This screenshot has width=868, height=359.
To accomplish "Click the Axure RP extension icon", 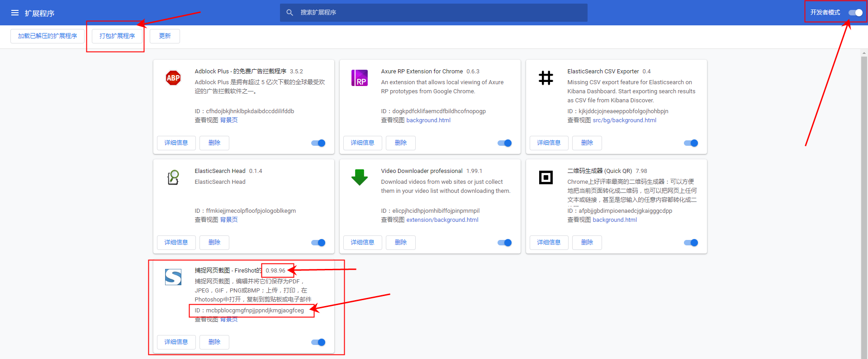I will (x=360, y=78).
